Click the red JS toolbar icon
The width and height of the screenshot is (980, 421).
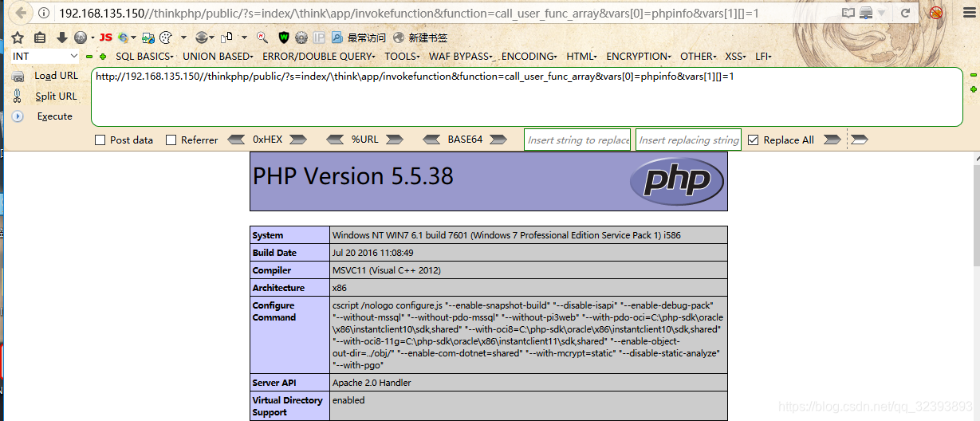coord(105,37)
